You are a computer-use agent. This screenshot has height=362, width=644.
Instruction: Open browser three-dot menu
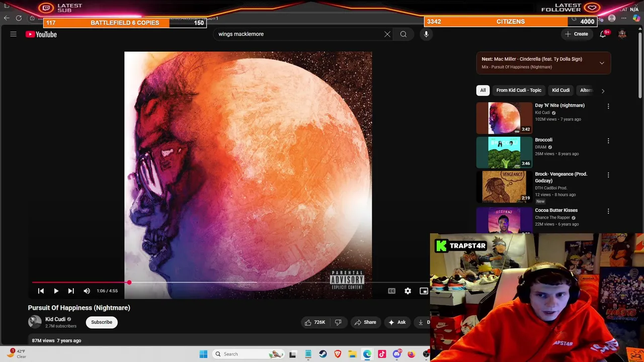coord(624,18)
